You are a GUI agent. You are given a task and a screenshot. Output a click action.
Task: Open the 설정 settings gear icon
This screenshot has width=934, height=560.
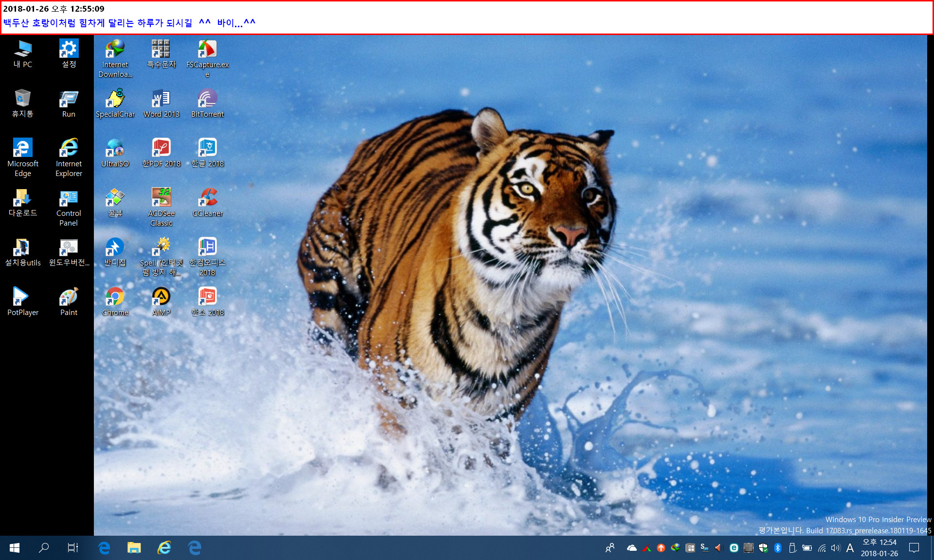coord(69,54)
